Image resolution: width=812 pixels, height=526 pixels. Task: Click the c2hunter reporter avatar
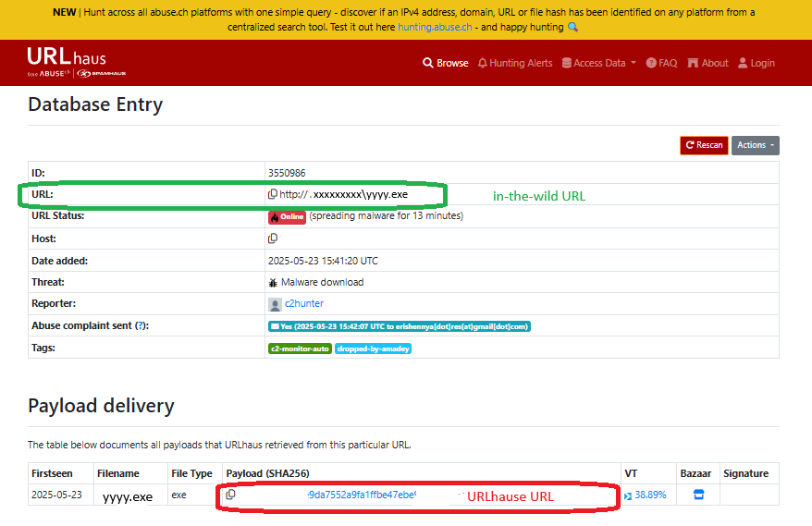click(x=275, y=304)
